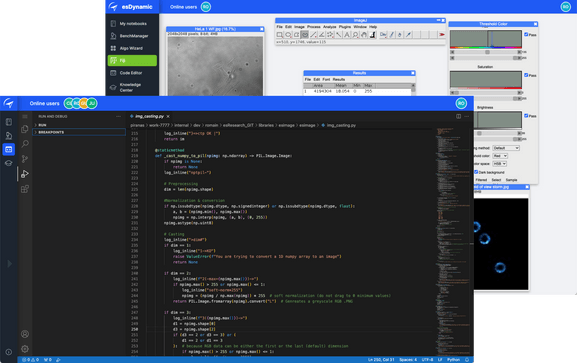Expand the collapsed front sidebar arrow

10,264
